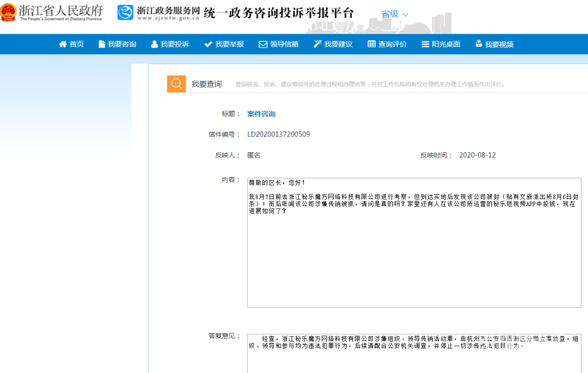This screenshot has width=588, height=373.
Task: Click the headset icon beside 我要视频
Action: [479, 44]
